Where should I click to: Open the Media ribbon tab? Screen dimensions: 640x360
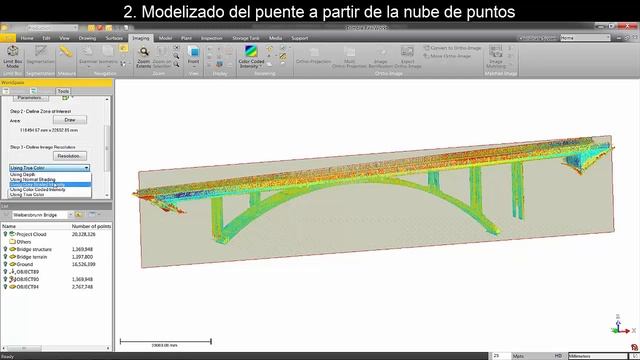pos(276,38)
